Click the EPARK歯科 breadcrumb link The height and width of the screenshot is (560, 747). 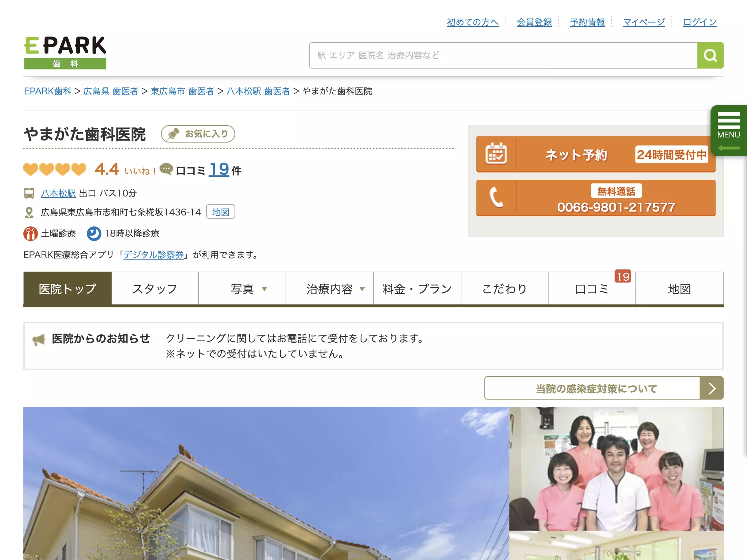48,91
